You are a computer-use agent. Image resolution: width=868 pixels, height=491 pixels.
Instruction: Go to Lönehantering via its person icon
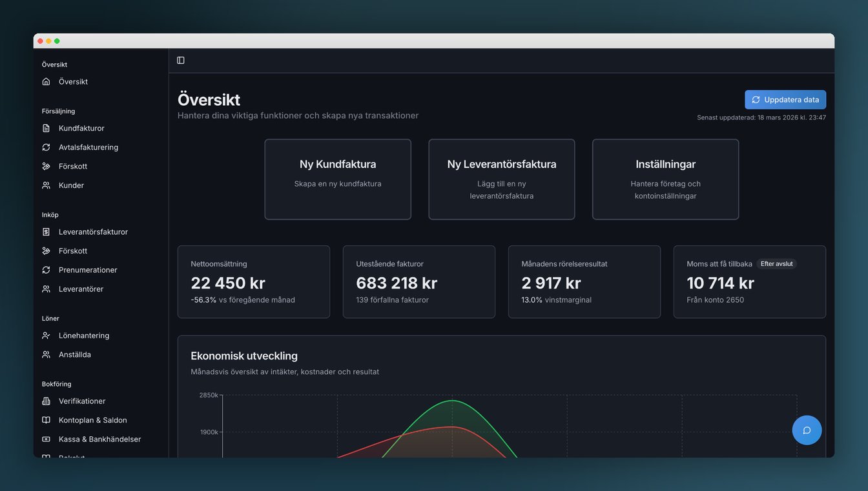[46, 336]
